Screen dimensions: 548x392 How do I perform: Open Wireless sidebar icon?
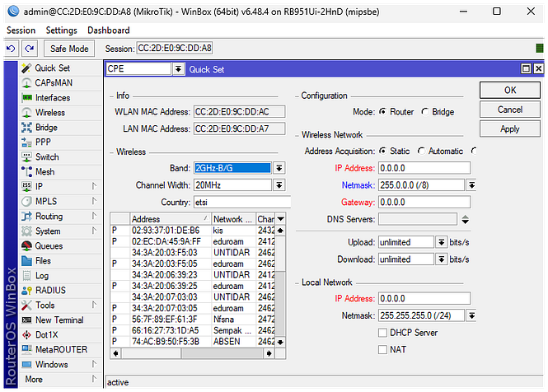[26, 113]
